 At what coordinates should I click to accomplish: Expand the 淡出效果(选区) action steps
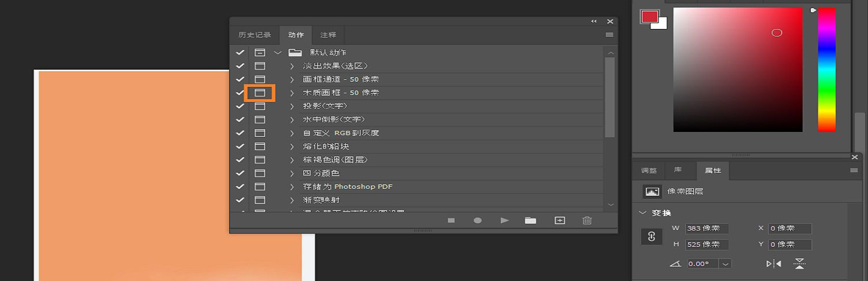(x=292, y=66)
